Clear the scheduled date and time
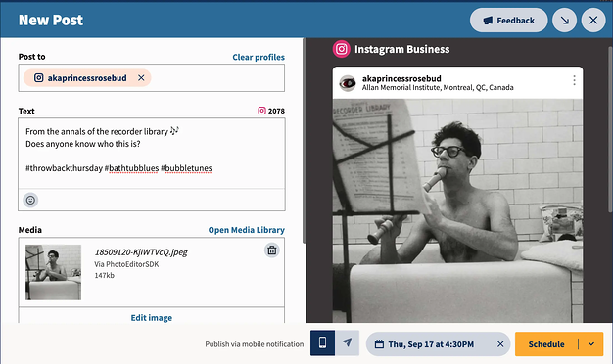The height and width of the screenshot is (364, 613). (500, 344)
